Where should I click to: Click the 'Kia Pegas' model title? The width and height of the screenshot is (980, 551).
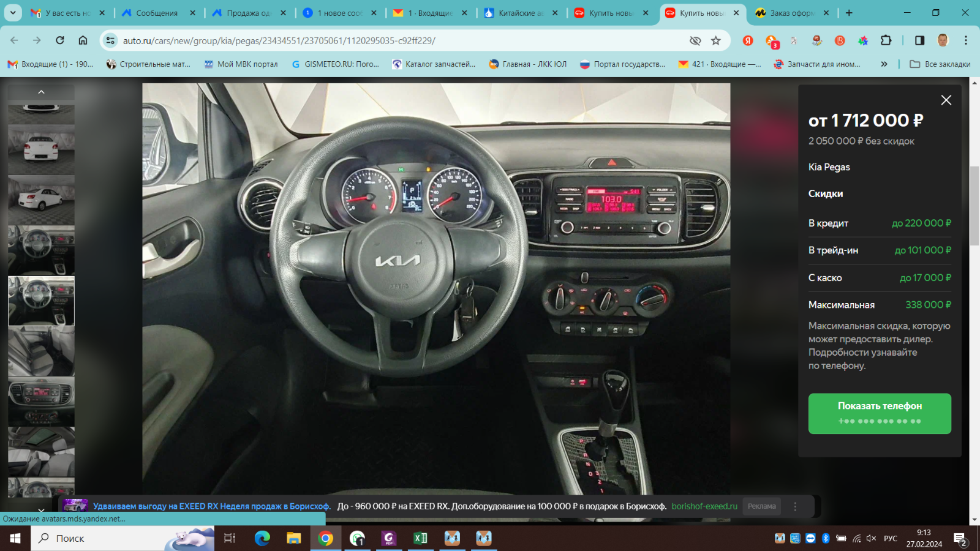(829, 167)
